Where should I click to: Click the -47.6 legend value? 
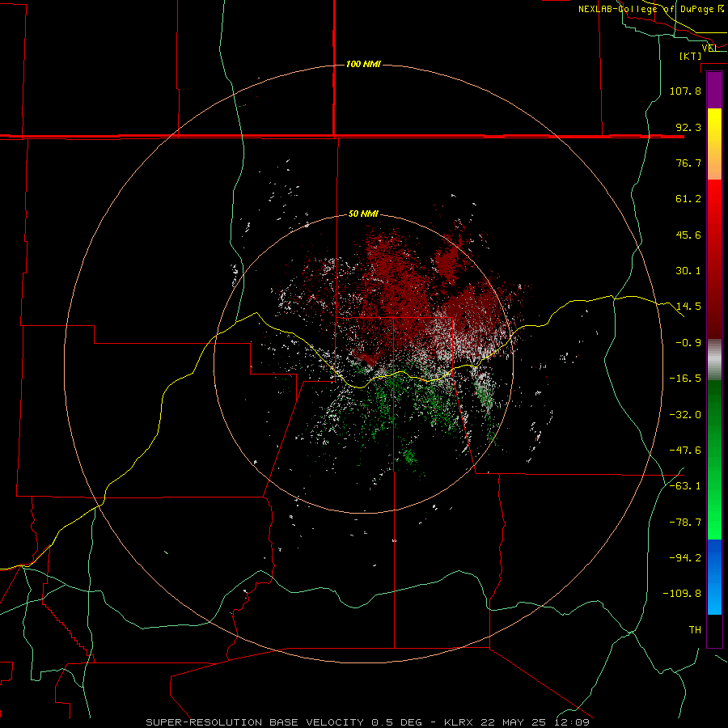685,451
